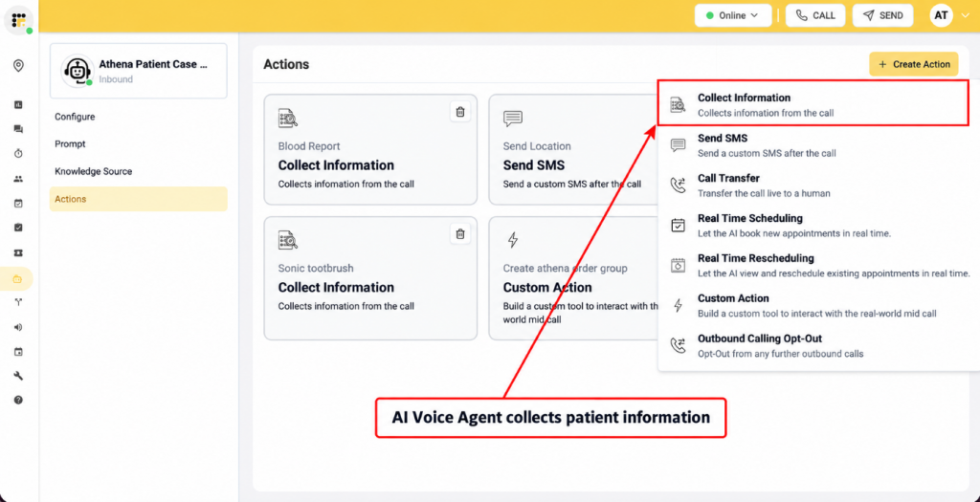Expand the chevron beside the AT avatar
Viewport: 980px width, 502px height.
[x=967, y=15]
